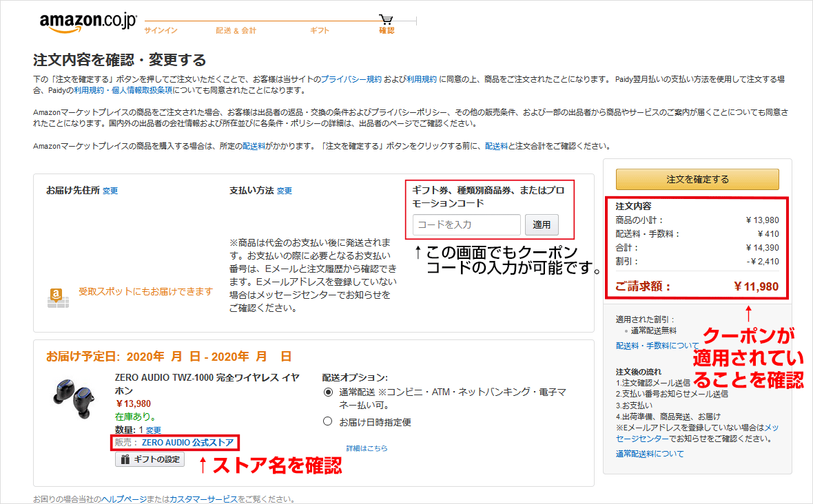
Task: Apply the code with 適用 button
Action: pyautogui.click(x=542, y=225)
